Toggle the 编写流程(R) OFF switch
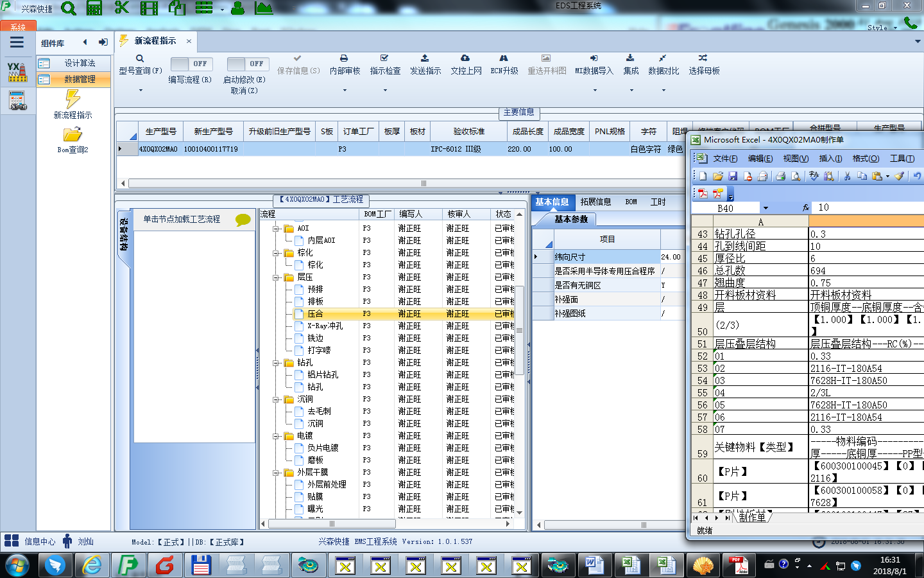 click(x=193, y=64)
